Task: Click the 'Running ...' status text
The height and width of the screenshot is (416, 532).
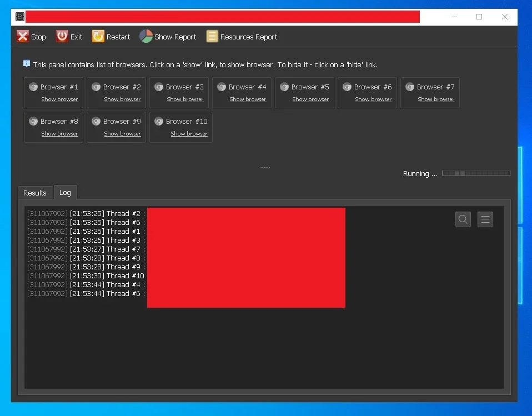Action: 420,173
